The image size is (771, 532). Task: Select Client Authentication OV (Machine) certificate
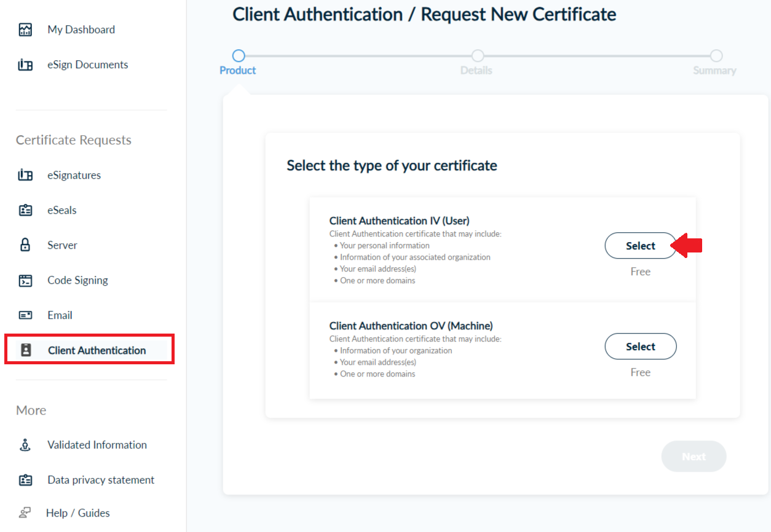coord(640,346)
